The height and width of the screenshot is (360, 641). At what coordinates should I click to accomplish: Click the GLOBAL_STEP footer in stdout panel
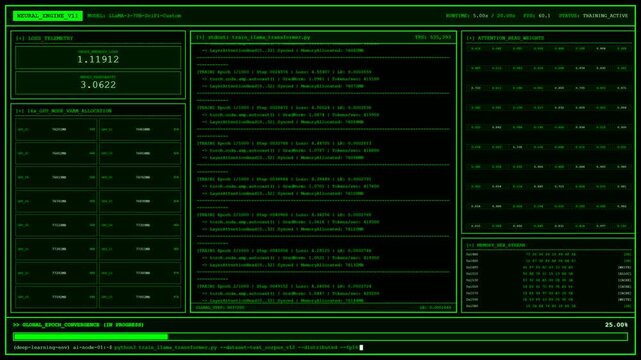tap(220, 307)
